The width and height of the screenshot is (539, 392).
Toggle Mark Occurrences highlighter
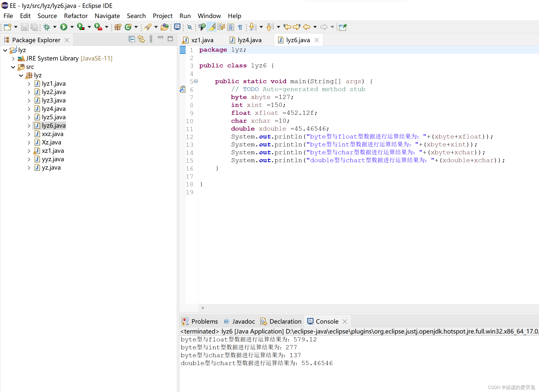[212, 27]
